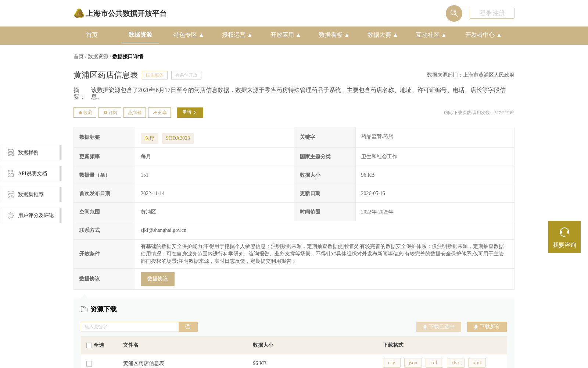Expand 特色专区 menu
The height and width of the screenshot is (368, 588).
(189, 35)
